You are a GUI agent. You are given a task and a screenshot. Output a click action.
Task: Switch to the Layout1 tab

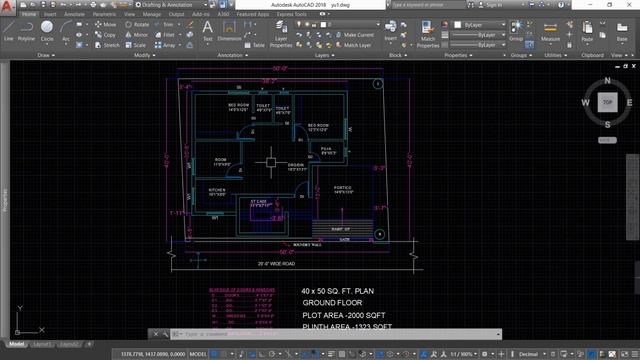[42, 344]
